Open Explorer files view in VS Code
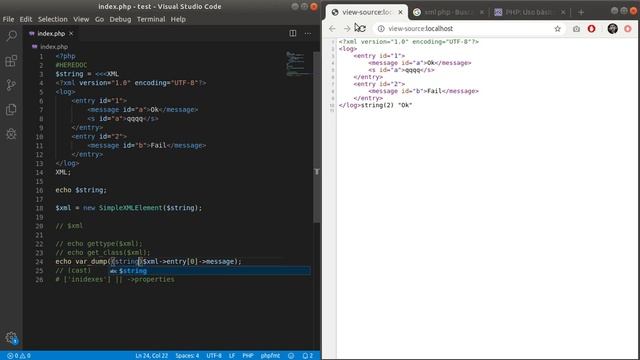640x360 pixels. point(11,109)
